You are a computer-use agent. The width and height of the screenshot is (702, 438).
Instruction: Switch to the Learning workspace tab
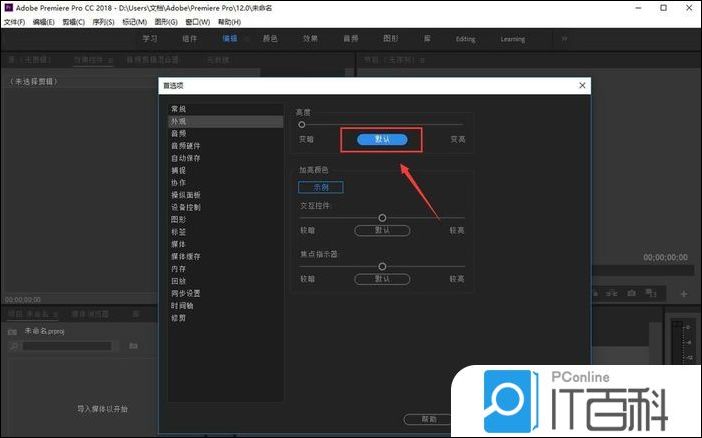pyautogui.click(x=513, y=39)
